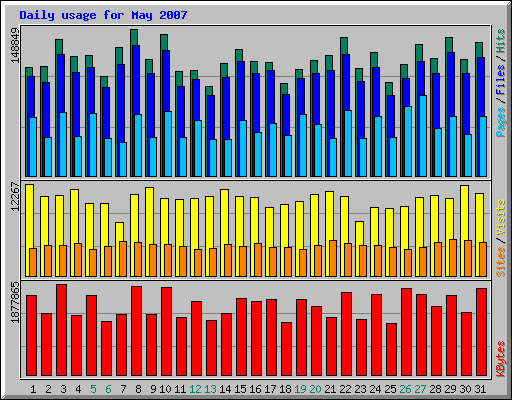Click the 'Daily usage for May 2007' title
Image resolution: width=512 pixels, height=400 pixels.
tap(103, 15)
